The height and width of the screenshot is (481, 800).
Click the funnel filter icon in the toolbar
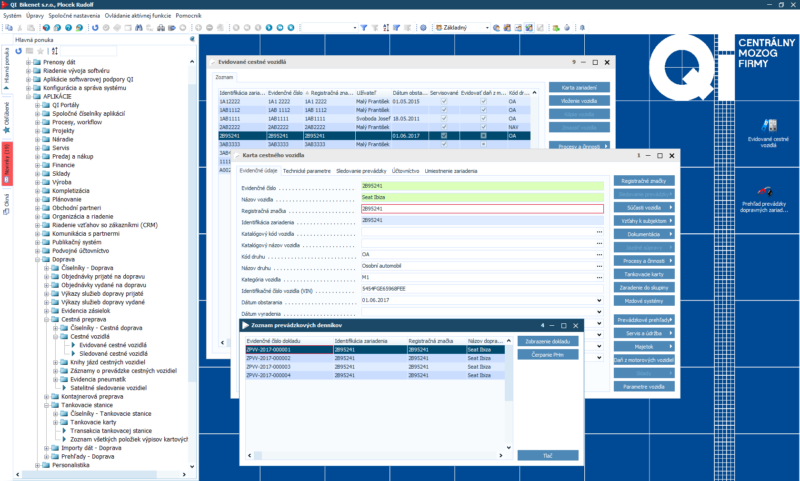364,27
